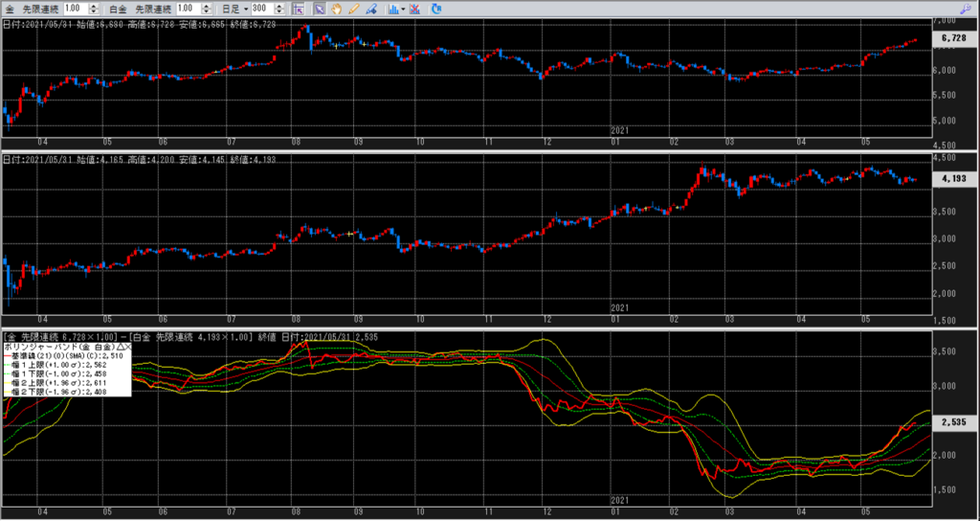The width and height of the screenshot is (980, 521).
Task: Refresh the chart with reload icon
Action: point(437,8)
